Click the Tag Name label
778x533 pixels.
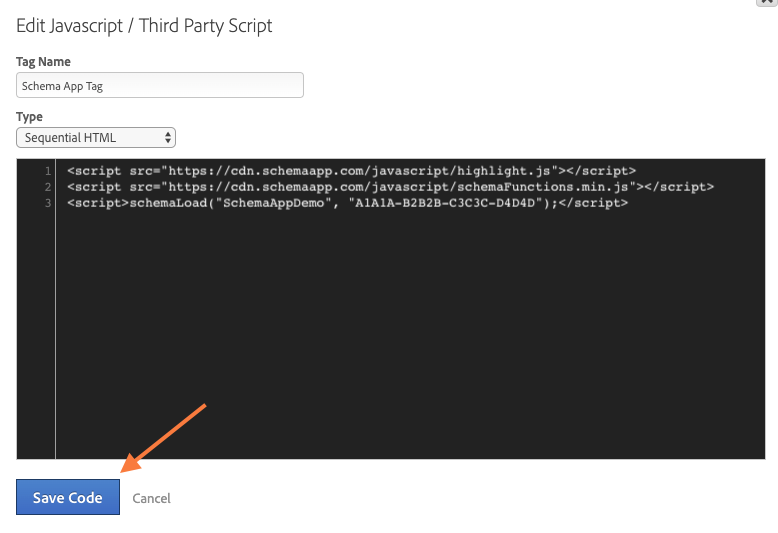point(43,62)
